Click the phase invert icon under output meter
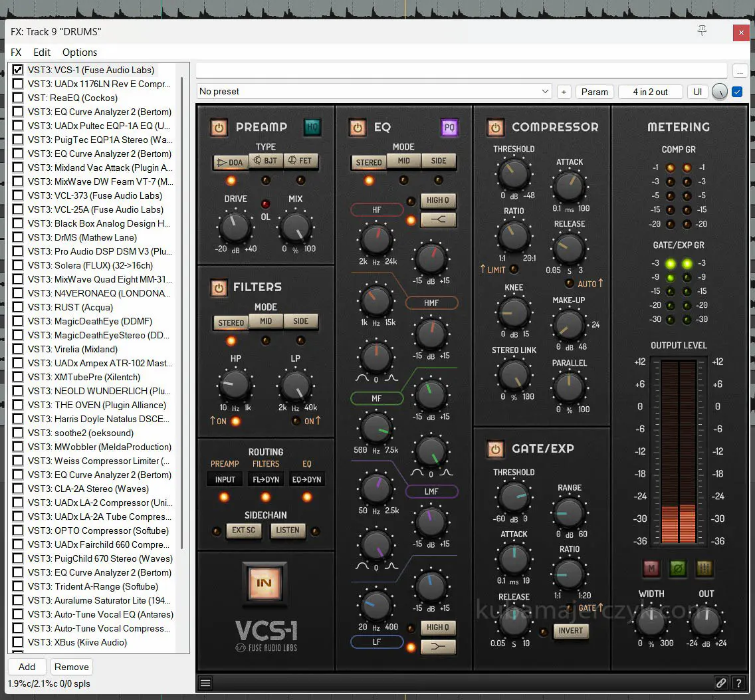The image size is (755, 700). pos(678,568)
